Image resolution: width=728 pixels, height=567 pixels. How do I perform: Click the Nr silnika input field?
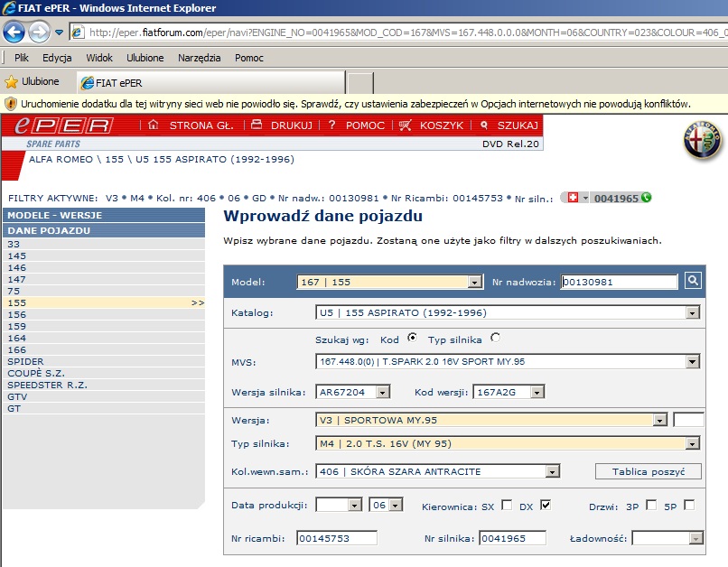512,538
